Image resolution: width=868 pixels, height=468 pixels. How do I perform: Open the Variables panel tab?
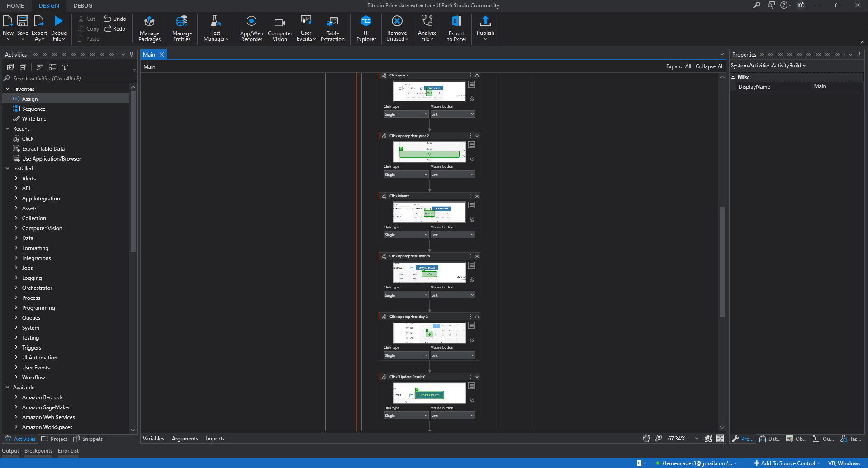[x=153, y=439]
